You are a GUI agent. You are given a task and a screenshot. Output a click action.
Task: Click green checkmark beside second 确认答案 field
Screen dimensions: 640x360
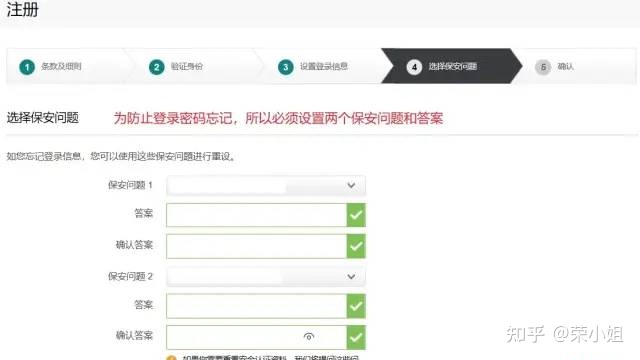coord(356,337)
